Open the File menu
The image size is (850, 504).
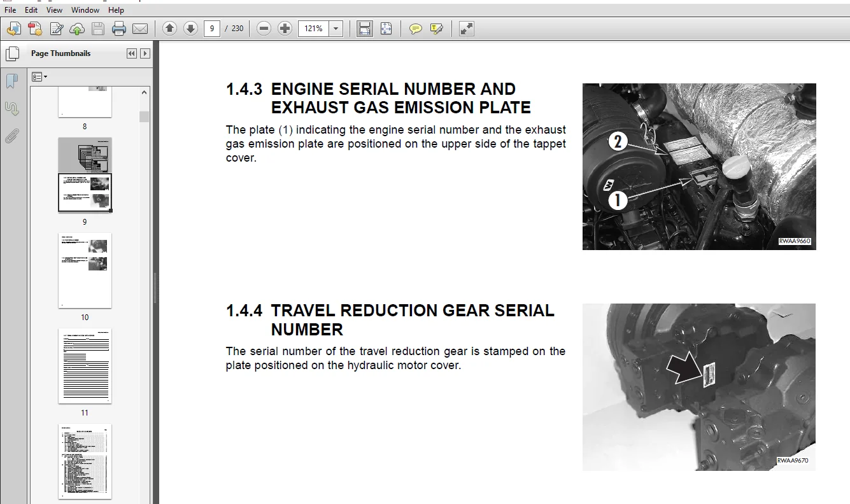[10, 10]
